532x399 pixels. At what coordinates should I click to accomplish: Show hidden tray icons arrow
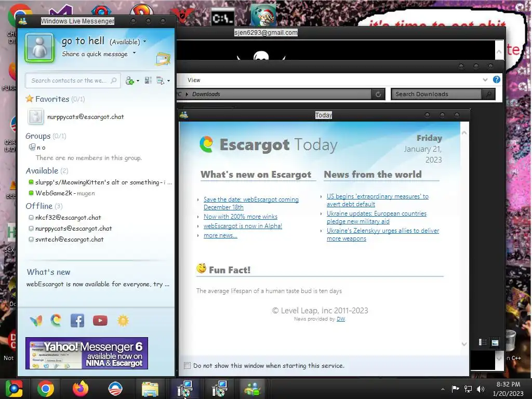tap(443, 389)
